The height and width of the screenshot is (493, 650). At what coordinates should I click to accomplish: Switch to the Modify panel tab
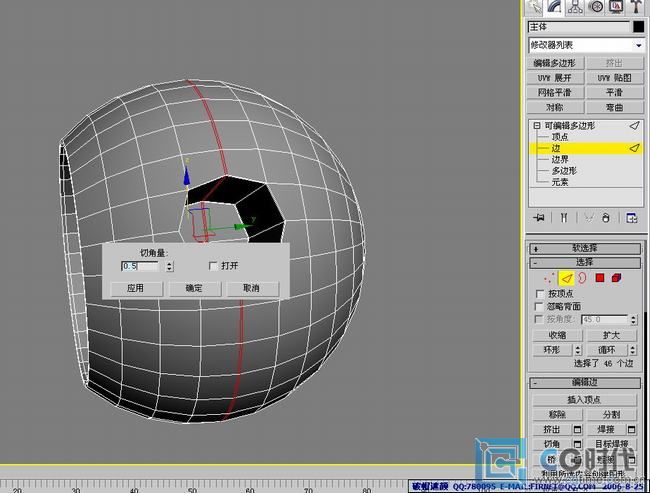tap(554, 7)
